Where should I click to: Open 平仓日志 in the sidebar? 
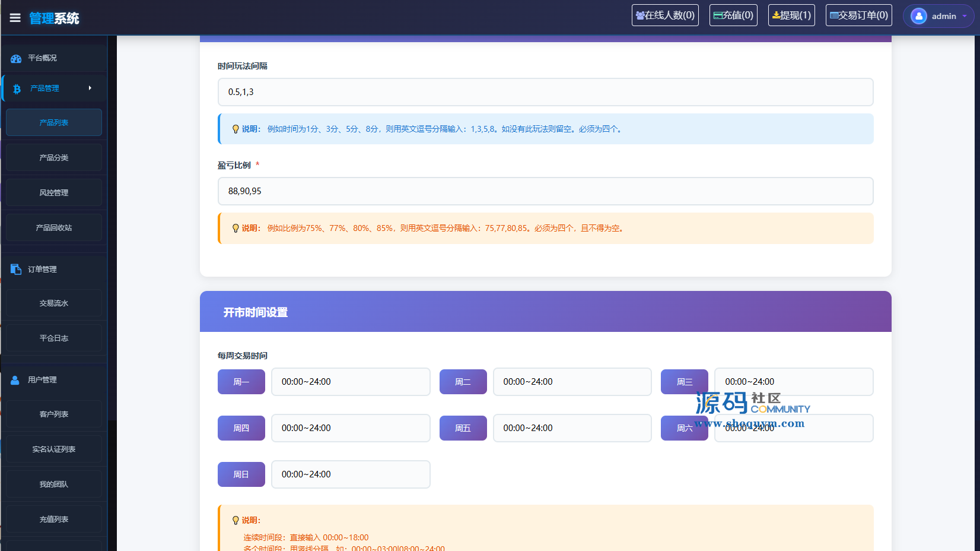pyautogui.click(x=54, y=338)
